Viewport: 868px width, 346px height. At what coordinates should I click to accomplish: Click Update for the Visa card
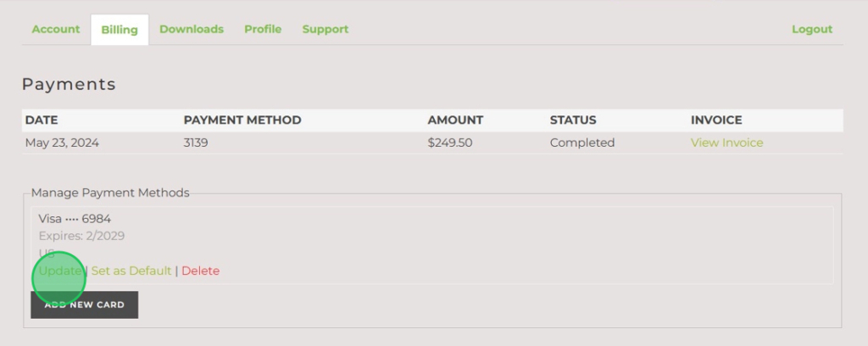pyautogui.click(x=60, y=271)
